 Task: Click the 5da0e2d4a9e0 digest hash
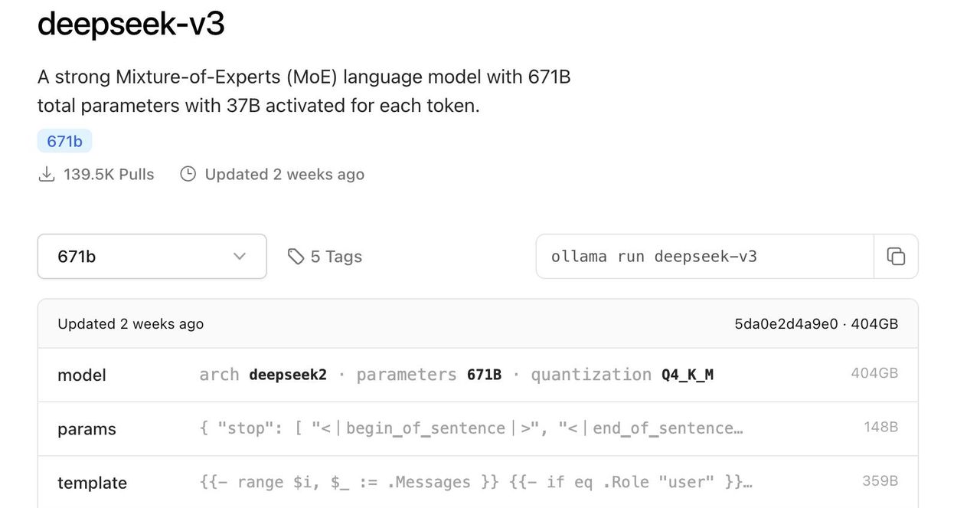pos(786,324)
